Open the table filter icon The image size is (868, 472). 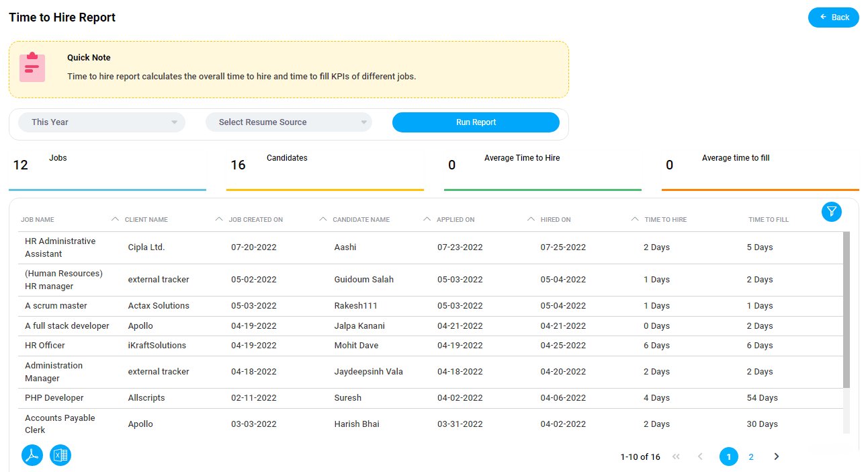(832, 212)
